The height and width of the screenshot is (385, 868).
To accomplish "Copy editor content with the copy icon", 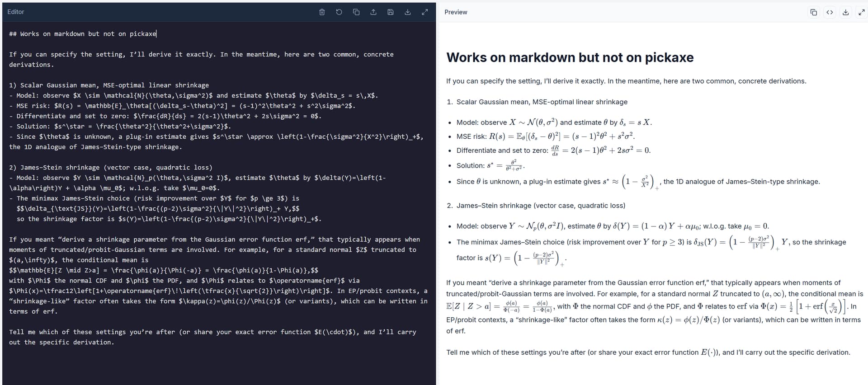I will click(x=356, y=12).
